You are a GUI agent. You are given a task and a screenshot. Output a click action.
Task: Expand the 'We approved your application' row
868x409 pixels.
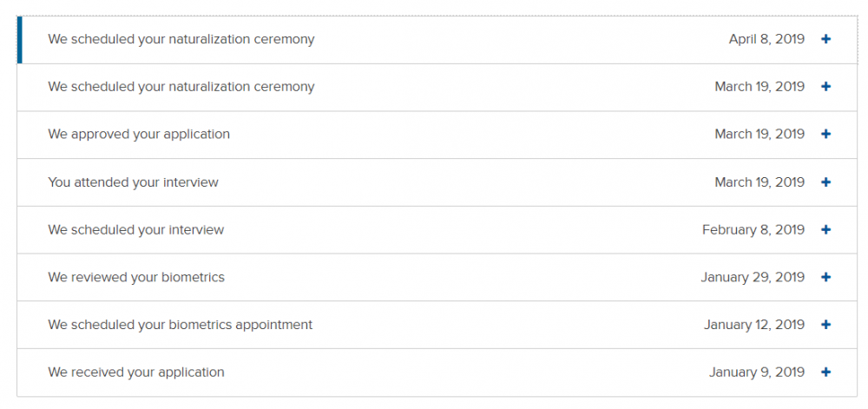click(437, 135)
